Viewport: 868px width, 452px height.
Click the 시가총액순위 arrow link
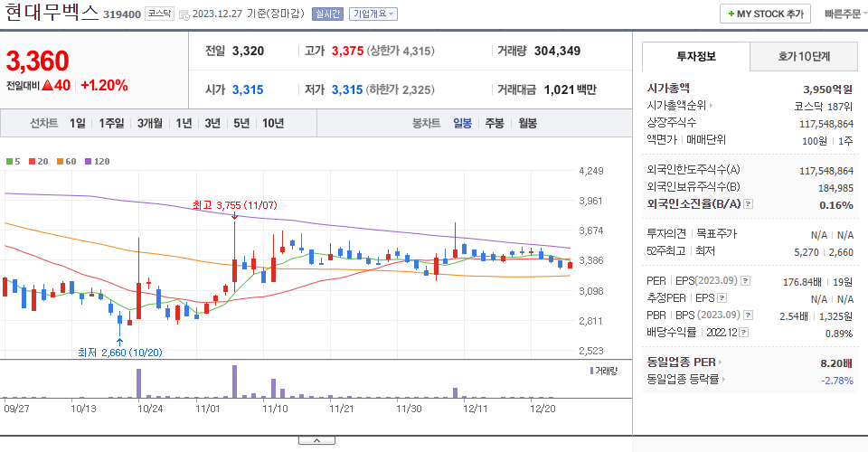pyautogui.click(x=680, y=105)
